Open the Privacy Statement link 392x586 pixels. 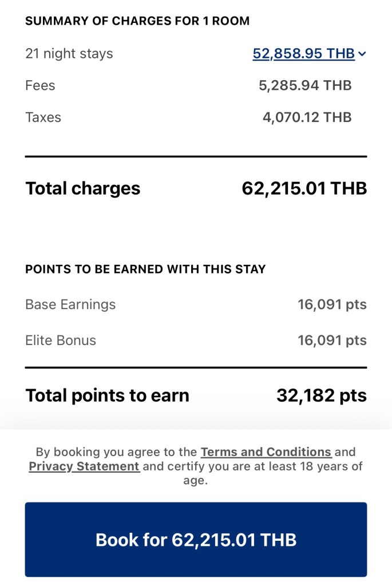(84, 466)
